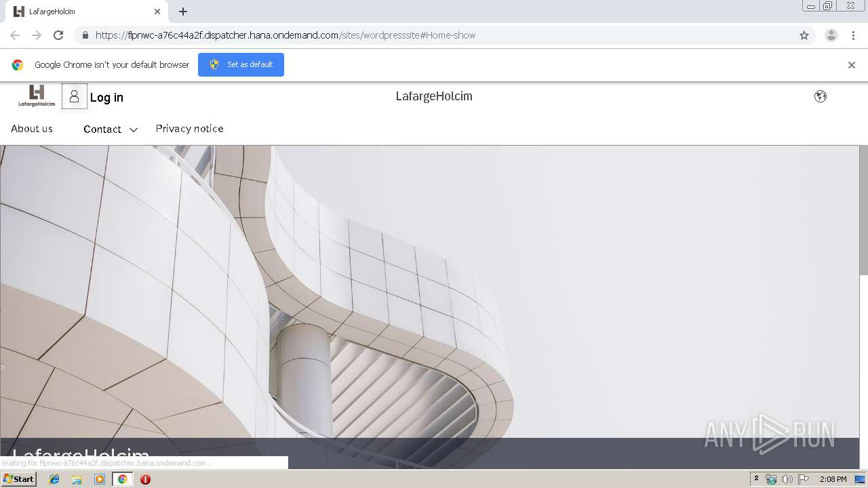The height and width of the screenshot is (488, 868).
Task: Open the Privacy notice page
Action: coord(190,129)
